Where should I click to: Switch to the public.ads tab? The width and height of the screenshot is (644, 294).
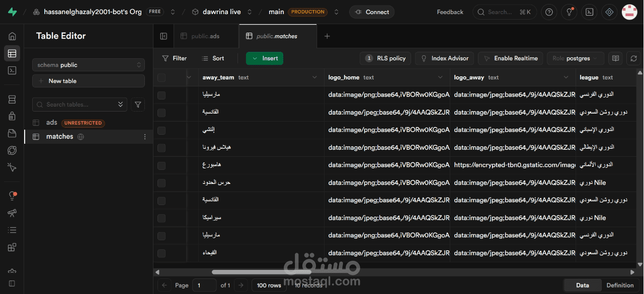[x=206, y=36]
